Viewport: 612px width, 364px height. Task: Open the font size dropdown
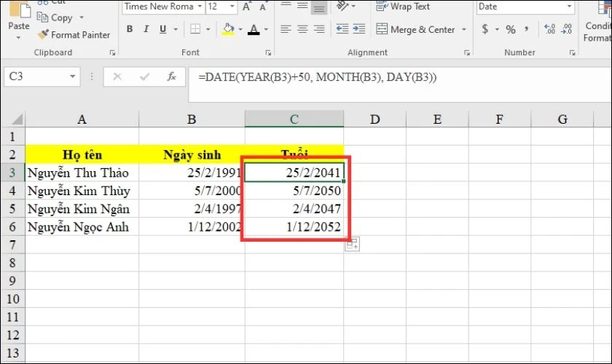232,7
